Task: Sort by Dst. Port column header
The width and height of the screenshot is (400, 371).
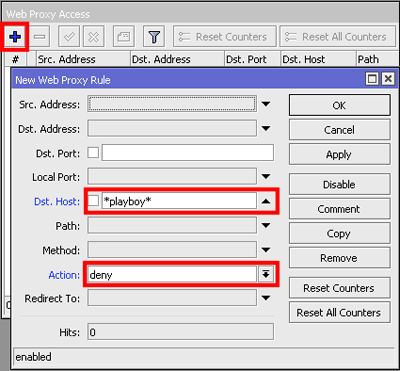Action: pos(253,59)
